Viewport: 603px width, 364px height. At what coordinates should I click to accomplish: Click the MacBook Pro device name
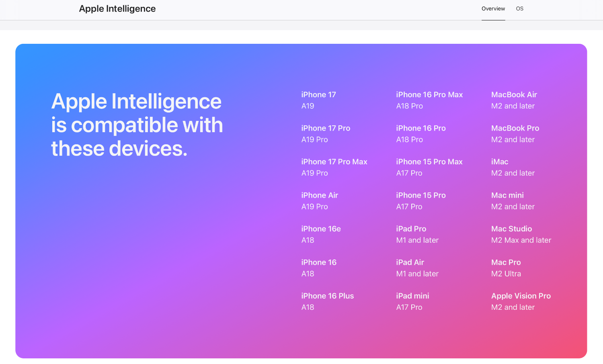point(515,129)
